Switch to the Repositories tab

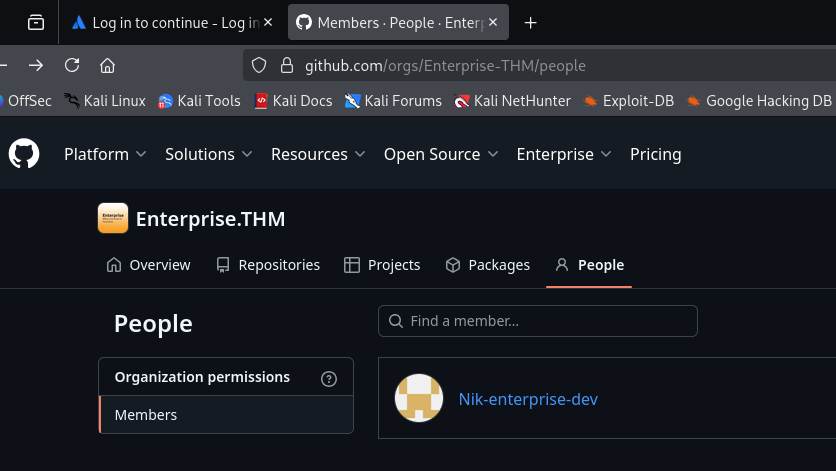click(x=267, y=265)
